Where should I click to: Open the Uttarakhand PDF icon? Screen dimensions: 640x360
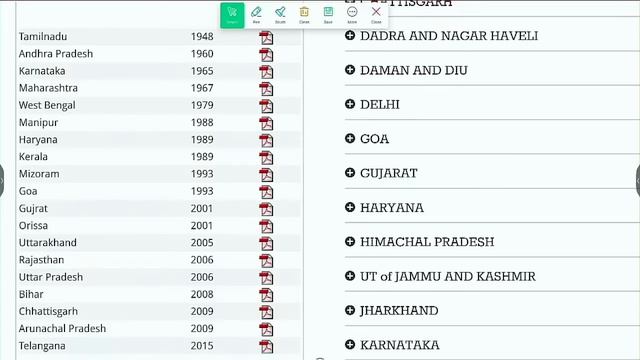tap(266, 244)
